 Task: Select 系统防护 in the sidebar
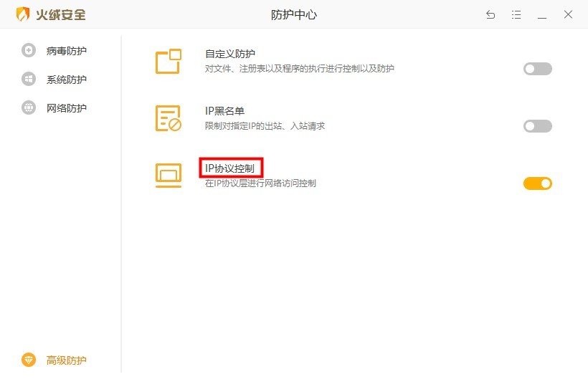67,80
